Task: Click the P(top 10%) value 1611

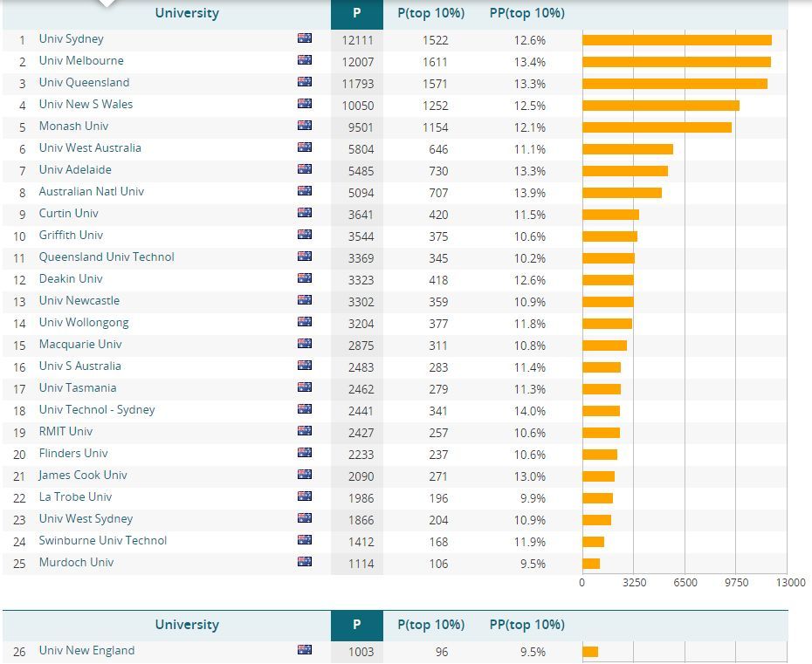Action: click(x=435, y=62)
